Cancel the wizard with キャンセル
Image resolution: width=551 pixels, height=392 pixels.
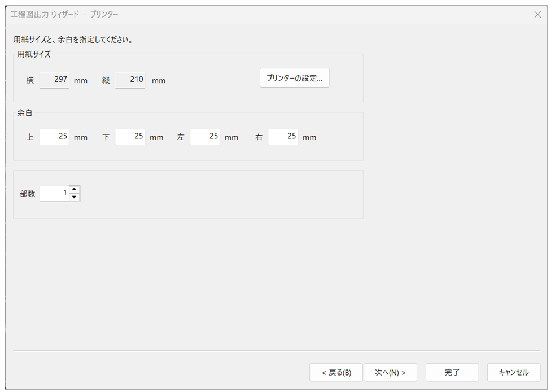[x=513, y=372]
